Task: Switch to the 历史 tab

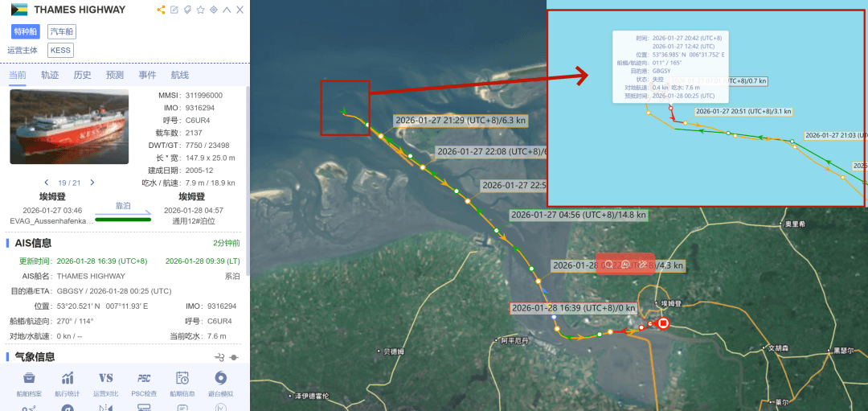Action: (x=82, y=75)
